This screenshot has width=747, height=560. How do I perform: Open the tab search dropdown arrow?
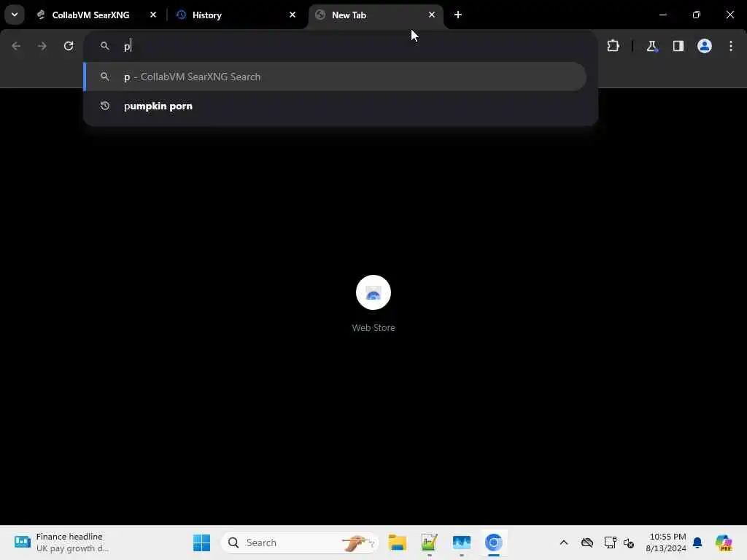click(x=15, y=15)
